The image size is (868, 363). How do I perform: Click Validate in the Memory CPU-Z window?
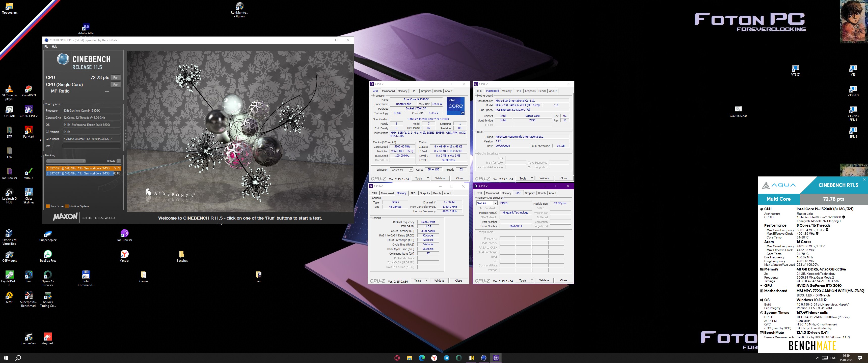[x=439, y=281]
